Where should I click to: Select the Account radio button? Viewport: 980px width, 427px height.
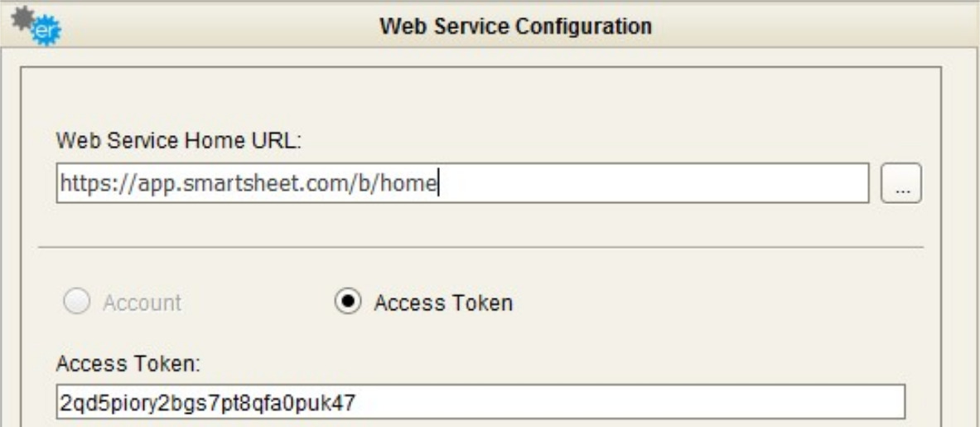[x=76, y=303]
